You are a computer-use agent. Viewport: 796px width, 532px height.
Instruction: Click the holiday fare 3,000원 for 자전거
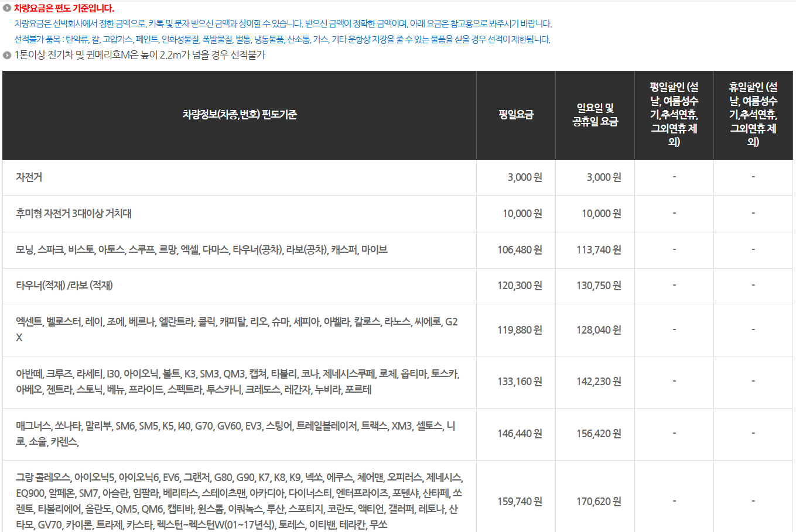(604, 177)
